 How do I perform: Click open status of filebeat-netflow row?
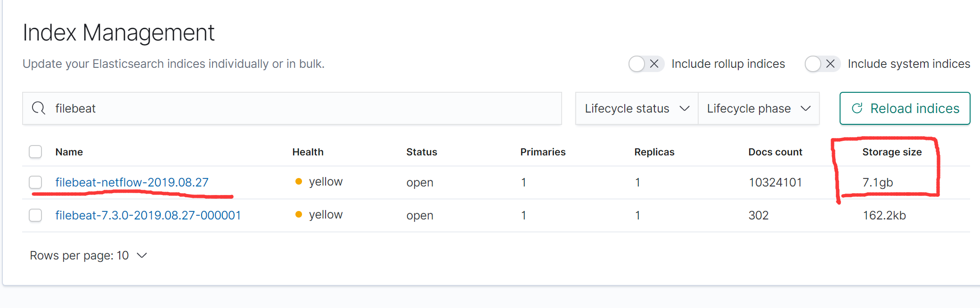[420, 183]
